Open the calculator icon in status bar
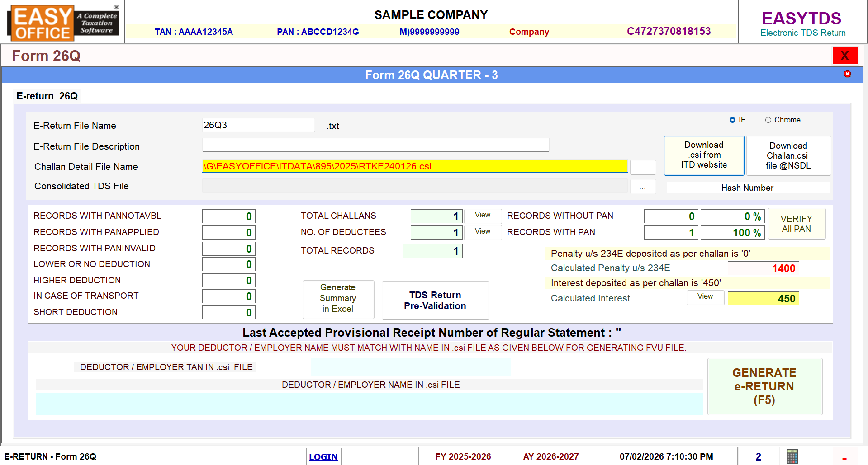This screenshot has height=465, width=868. [792, 456]
